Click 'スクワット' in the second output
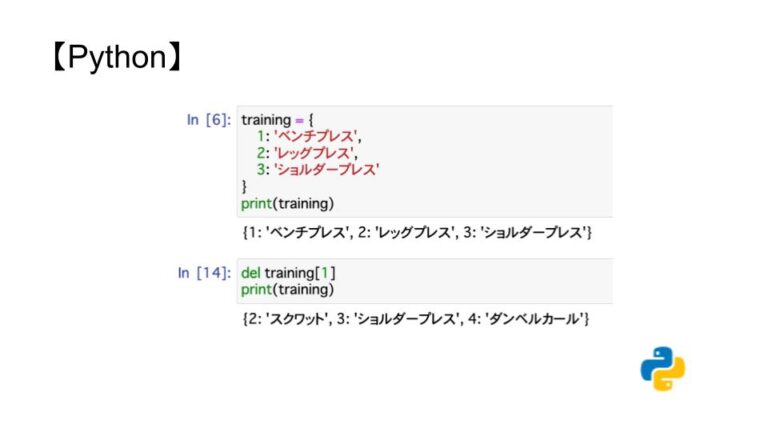 298,319
